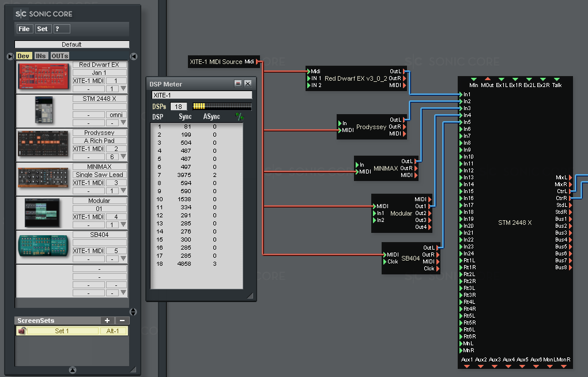Click the XITE-1 field in DSP Meter
Viewport: 588px width, 377px height.
click(202, 95)
